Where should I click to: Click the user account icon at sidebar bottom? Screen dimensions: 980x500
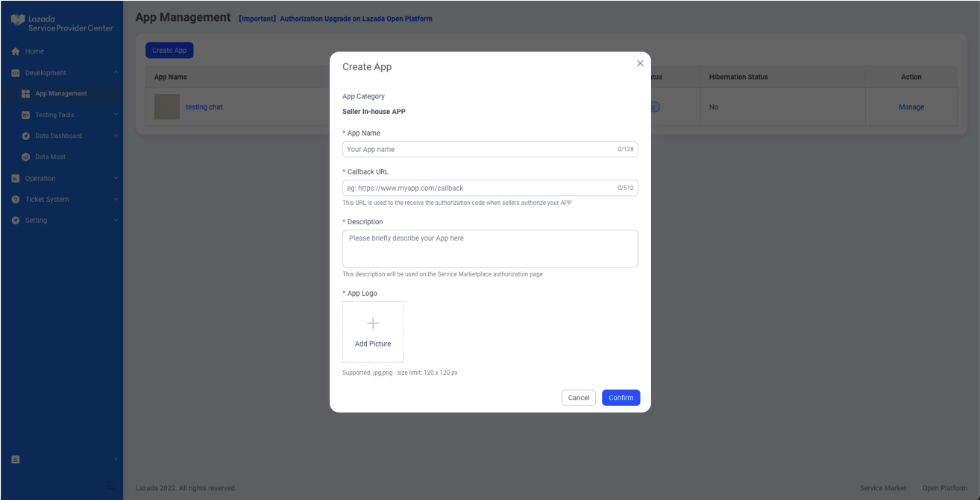coord(15,460)
